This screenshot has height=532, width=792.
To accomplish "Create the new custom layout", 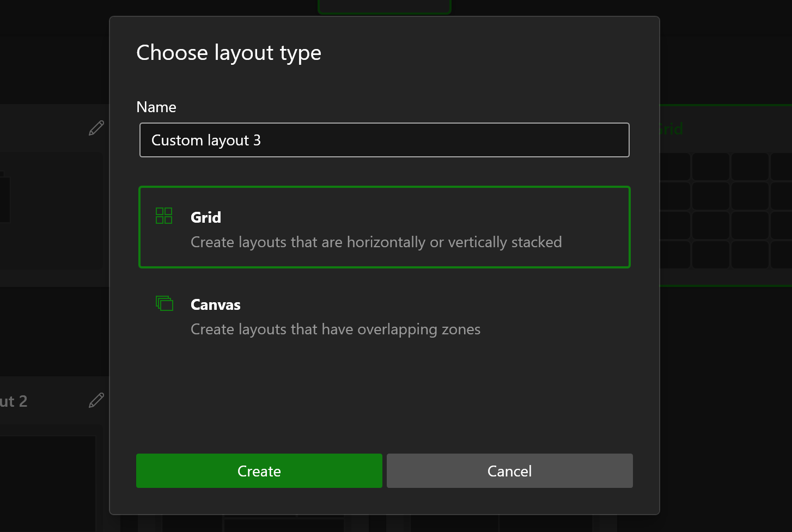I will click(259, 470).
